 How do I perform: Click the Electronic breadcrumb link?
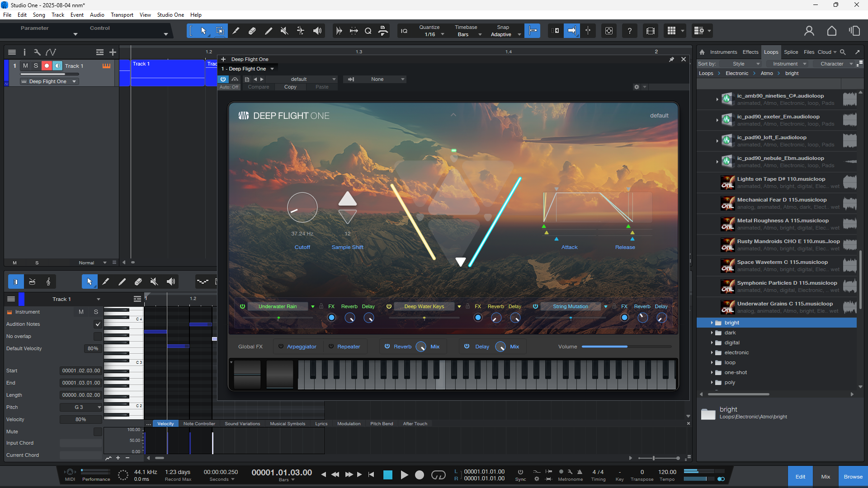tap(737, 73)
